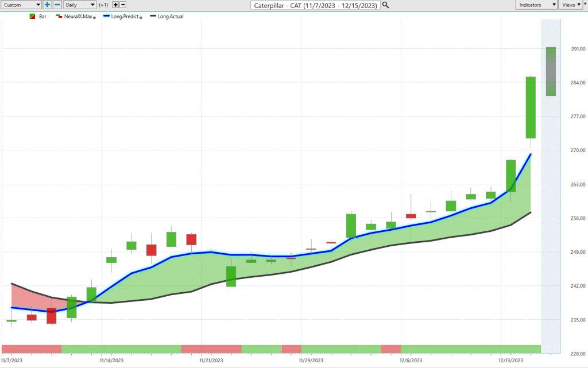Click the tall green candlestick topping at 284

click(x=531, y=107)
